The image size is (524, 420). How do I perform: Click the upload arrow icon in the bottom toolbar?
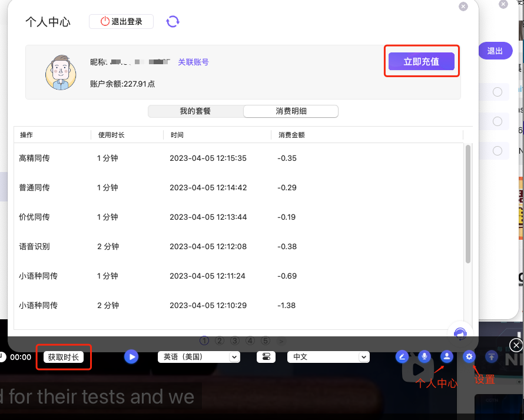[491, 356]
